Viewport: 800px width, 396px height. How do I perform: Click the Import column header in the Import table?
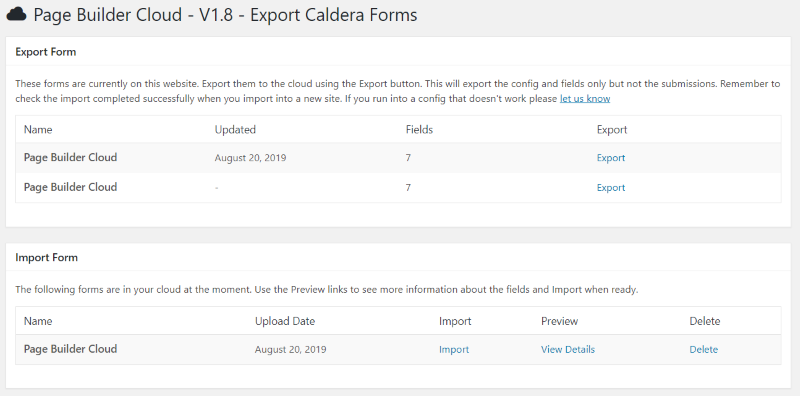tap(455, 321)
